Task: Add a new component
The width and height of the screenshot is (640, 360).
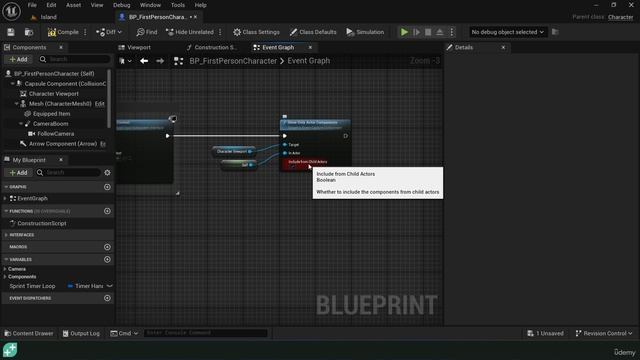Action: pyautogui.click(x=18, y=59)
